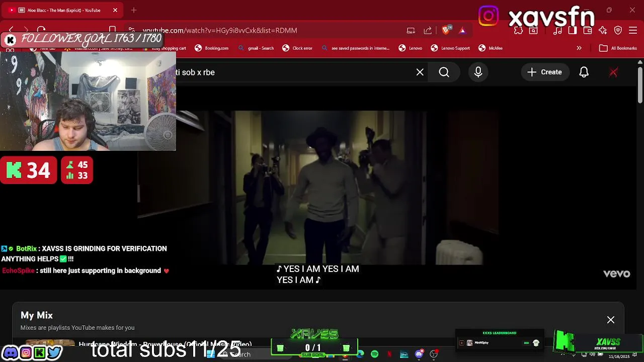
Task: Open site settings icon left of URL
Action: coord(131,30)
